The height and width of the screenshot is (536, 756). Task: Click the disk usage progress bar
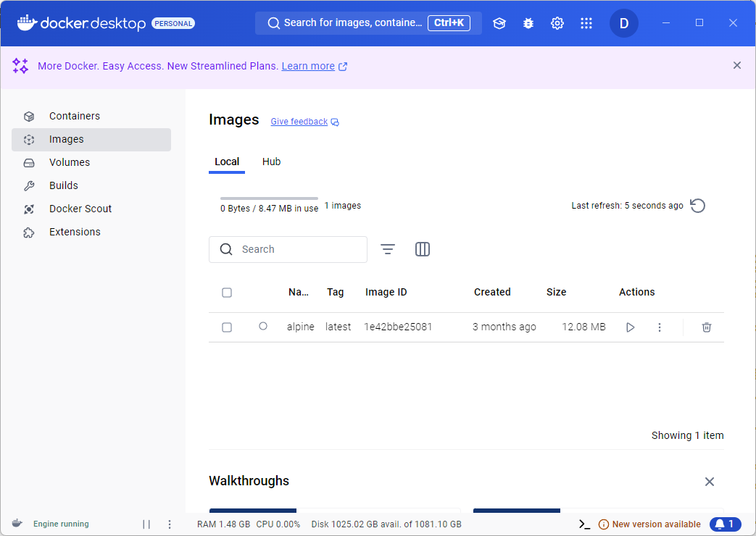point(269,198)
